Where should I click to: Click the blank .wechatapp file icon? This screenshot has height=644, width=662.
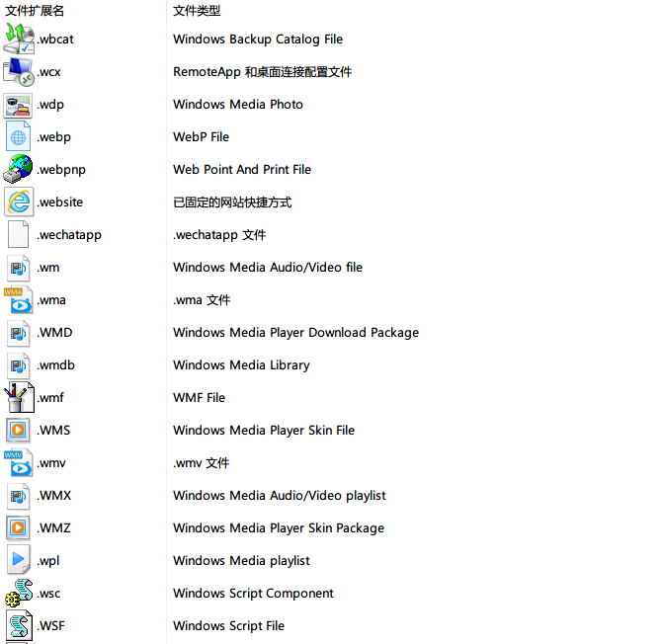click(18, 235)
